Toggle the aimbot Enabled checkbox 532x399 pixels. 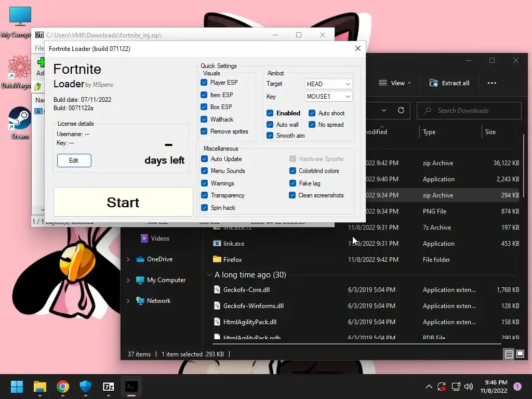point(270,113)
